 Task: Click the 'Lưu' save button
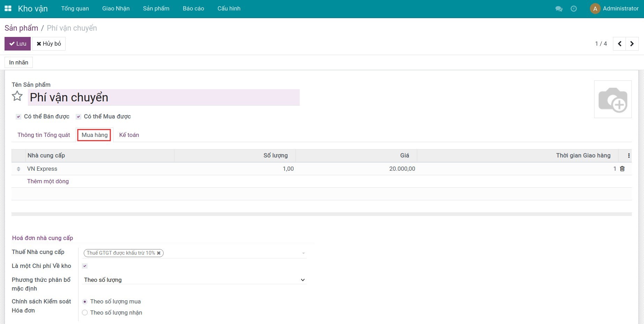[17, 44]
